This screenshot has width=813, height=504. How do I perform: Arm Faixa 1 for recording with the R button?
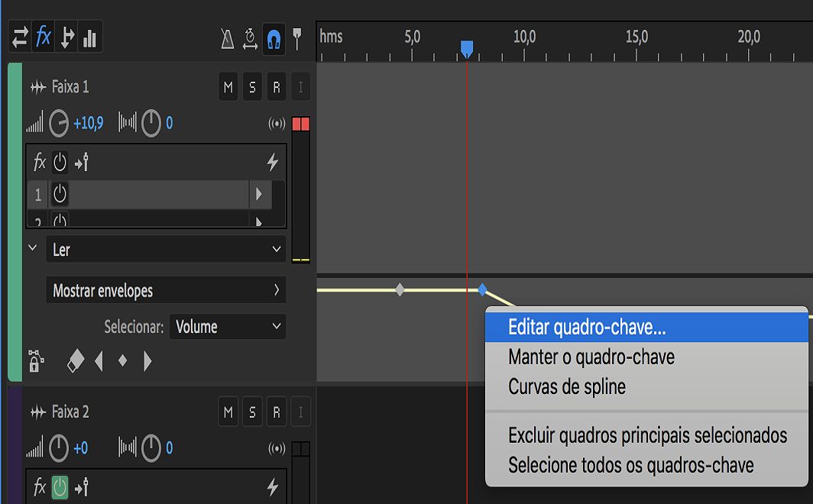276,86
